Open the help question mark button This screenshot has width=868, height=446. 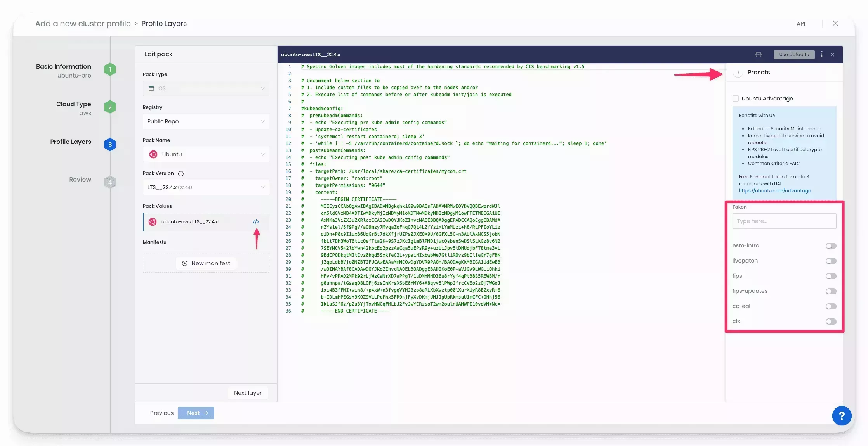pos(842,416)
